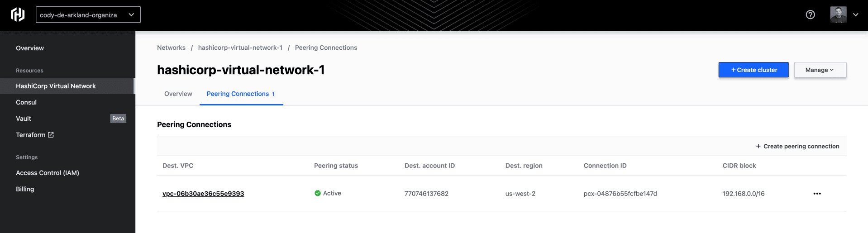Open hashicorp-virtual-network-1 breadcrumb link
Image resolution: width=868 pixels, height=233 pixels.
(x=240, y=48)
